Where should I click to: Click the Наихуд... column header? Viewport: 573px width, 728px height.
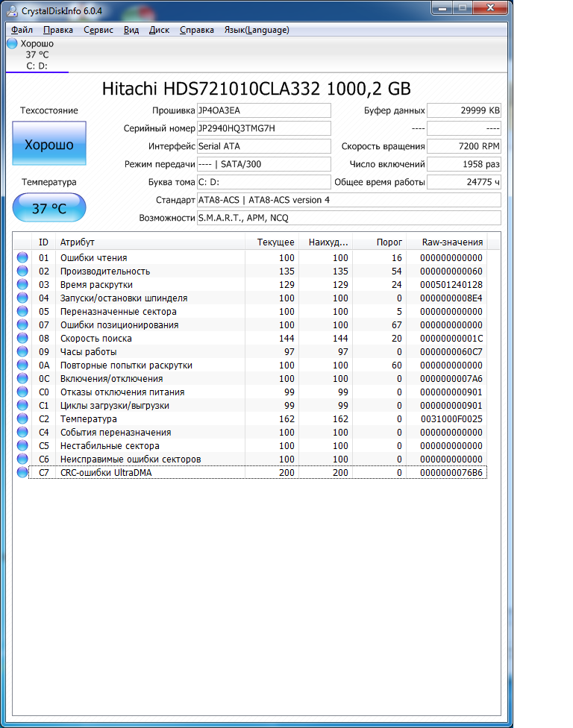click(x=325, y=242)
